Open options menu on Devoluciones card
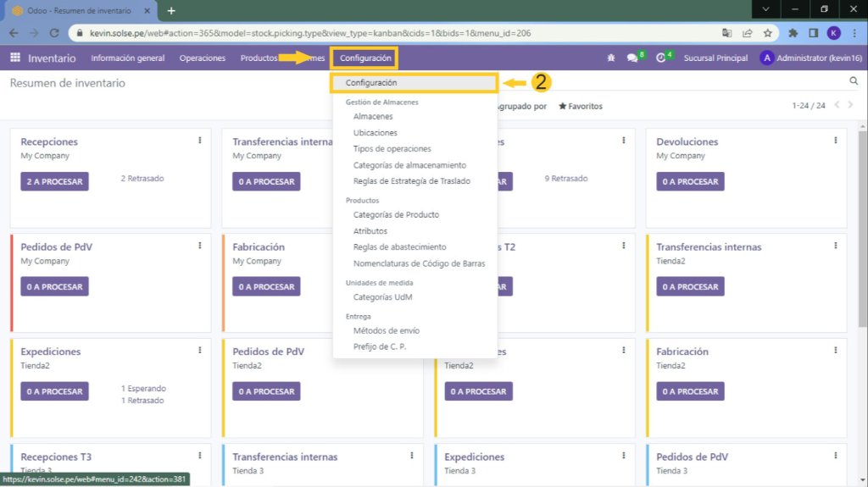The height and width of the screenshot is (487, 868). (x=836, y=141)
